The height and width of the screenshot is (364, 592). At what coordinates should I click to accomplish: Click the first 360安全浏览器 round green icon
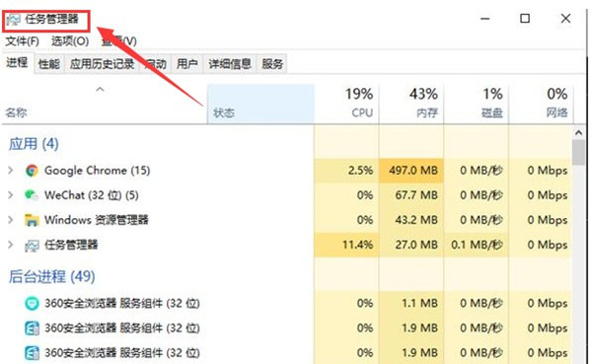(32, 303)
